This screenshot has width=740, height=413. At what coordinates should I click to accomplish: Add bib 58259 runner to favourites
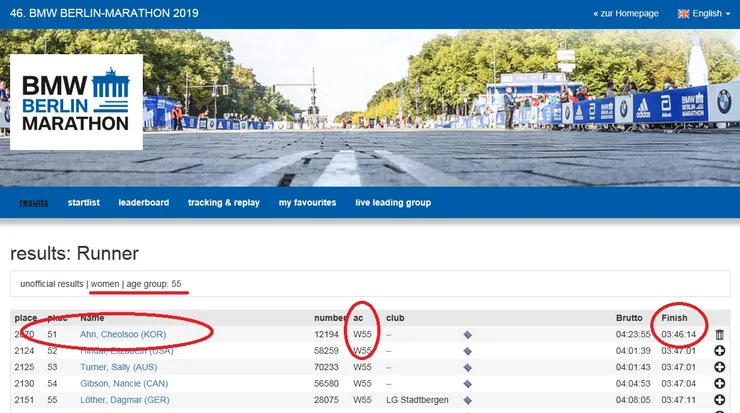(719, 351)
